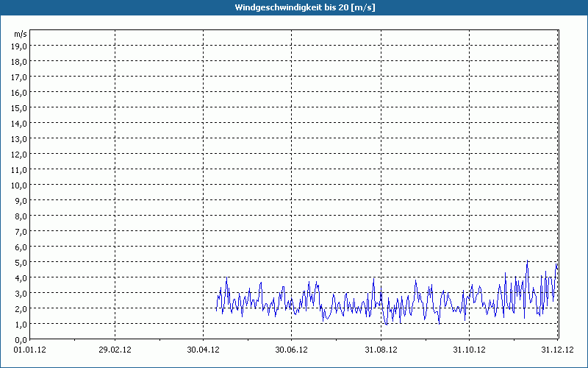Click the 'm/s' unit label on the y-axis
Image resolution: width=588 pixels, height=368 pixels.
click(21, 34)
